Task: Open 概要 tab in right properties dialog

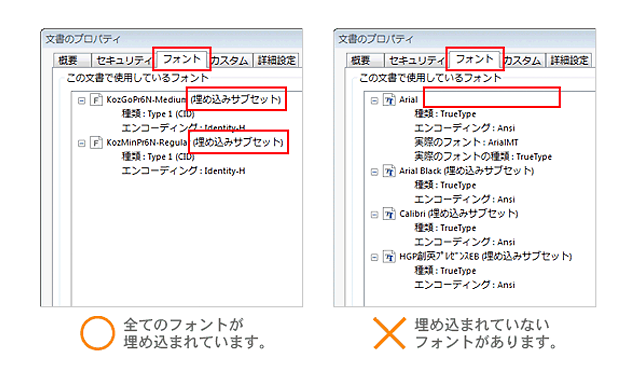Action: (365, 60)
